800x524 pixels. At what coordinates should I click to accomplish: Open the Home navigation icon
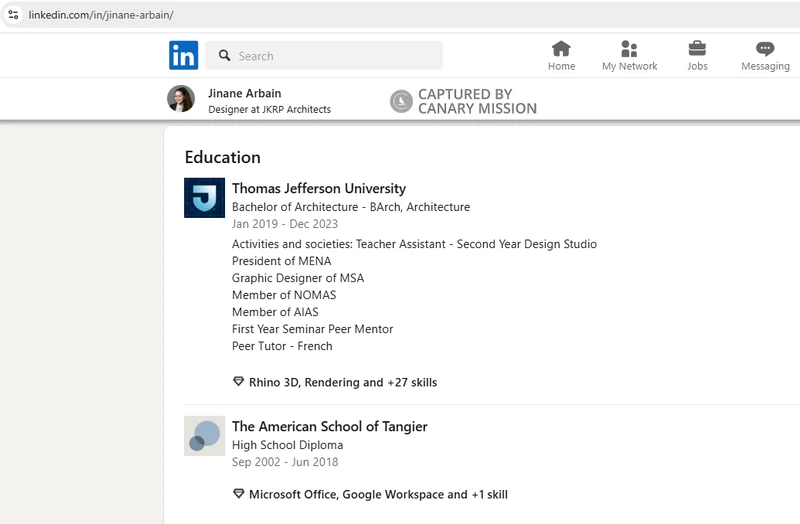(561, 49)
